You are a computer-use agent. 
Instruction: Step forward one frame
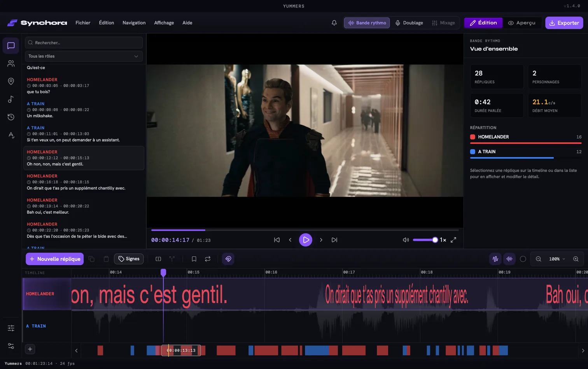click(x=321, y=240)
